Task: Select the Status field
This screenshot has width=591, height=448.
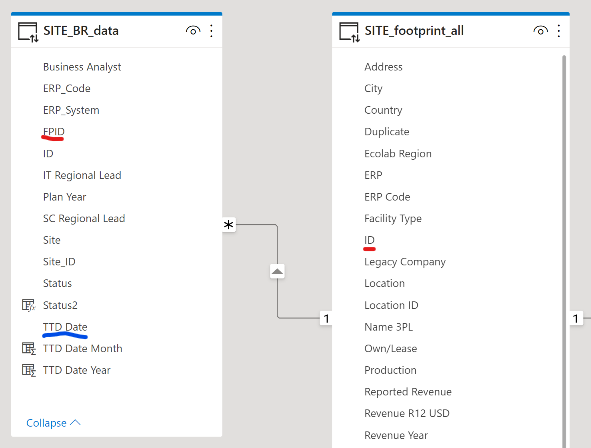Action: (x=57, y=283)
